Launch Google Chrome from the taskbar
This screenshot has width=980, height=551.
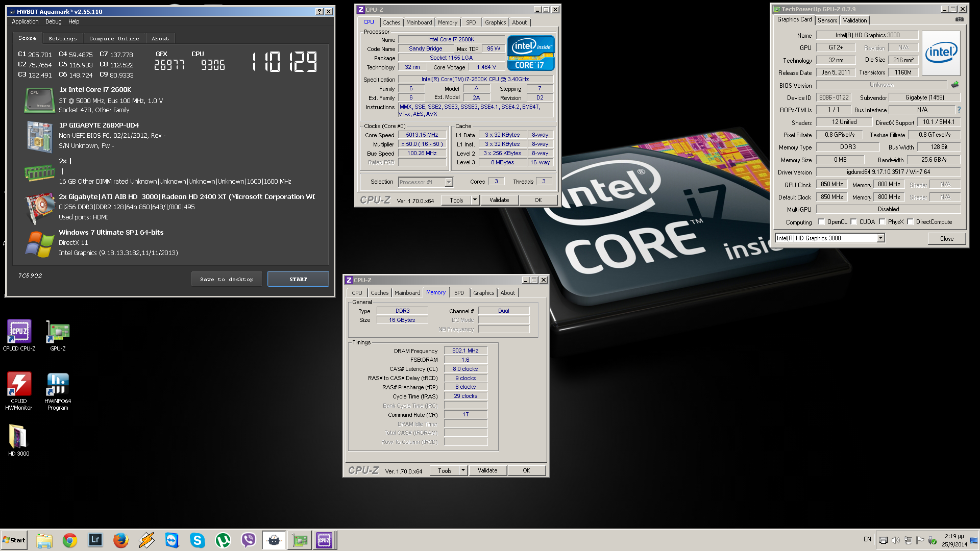tap(70, 540)
